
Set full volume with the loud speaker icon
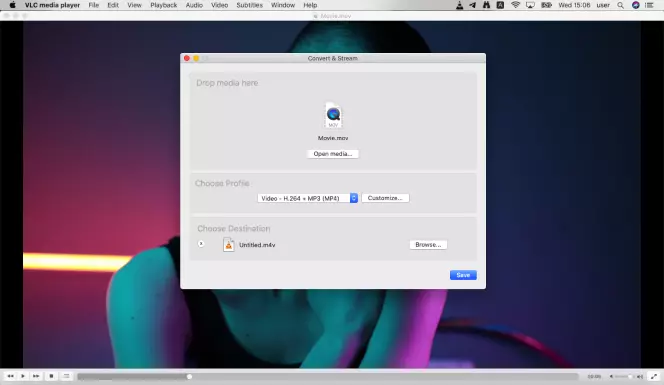pyautogui.click(x=640, y=377)
